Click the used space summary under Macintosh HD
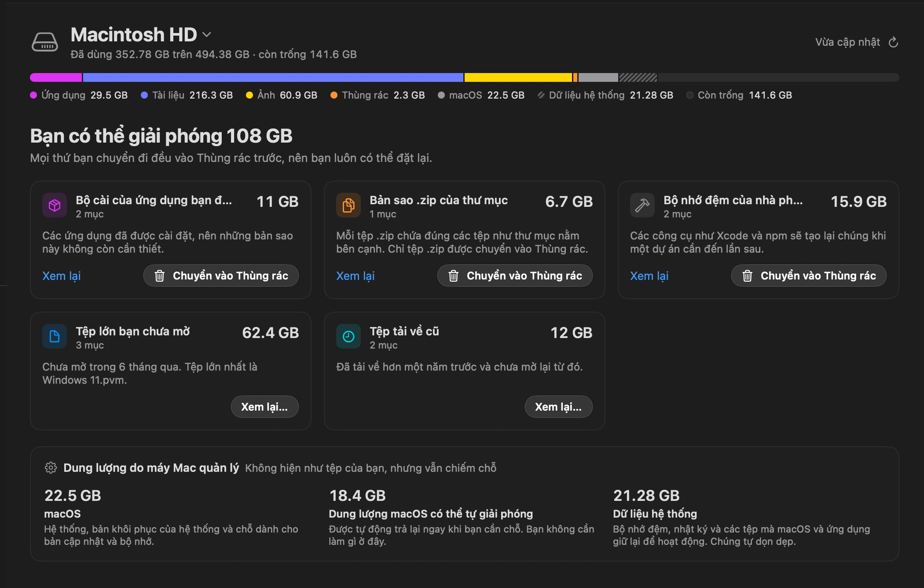 click(x=214, y=54)
